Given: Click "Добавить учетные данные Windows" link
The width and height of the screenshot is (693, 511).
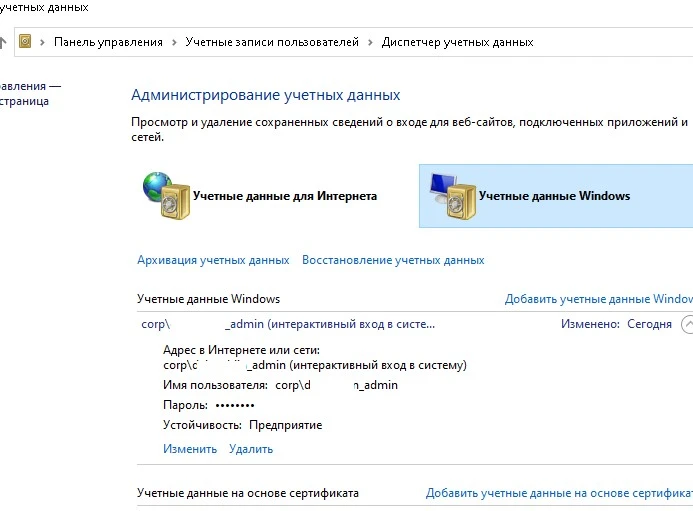Looking at the screenshot, I should point(598,299).
